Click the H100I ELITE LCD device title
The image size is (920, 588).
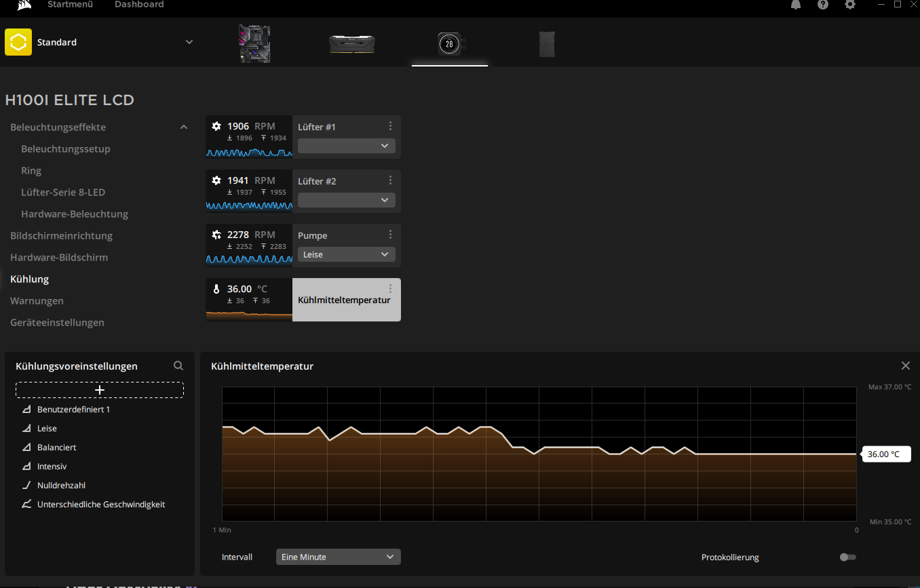[69, 100]
